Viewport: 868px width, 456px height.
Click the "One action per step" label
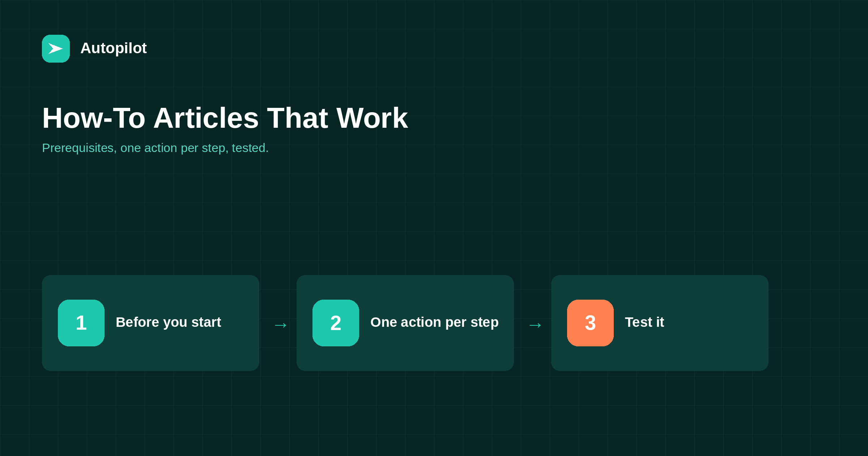(434, 322)
